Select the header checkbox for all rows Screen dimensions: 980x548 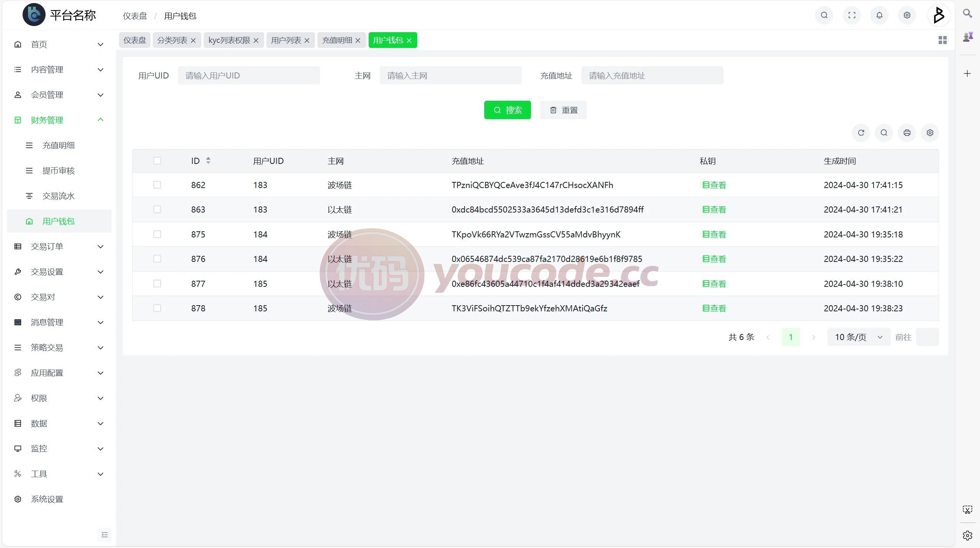157,160
